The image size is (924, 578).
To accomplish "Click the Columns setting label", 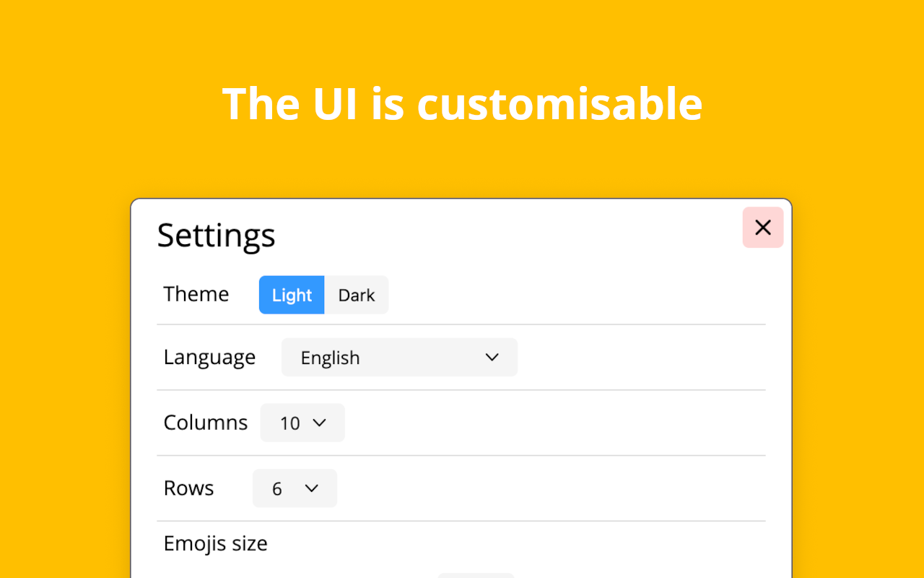I will (206, 423).
